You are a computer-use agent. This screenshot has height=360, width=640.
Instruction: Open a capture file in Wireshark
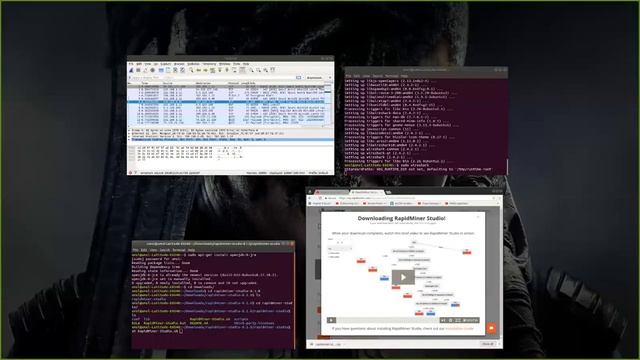click(161, 70)
